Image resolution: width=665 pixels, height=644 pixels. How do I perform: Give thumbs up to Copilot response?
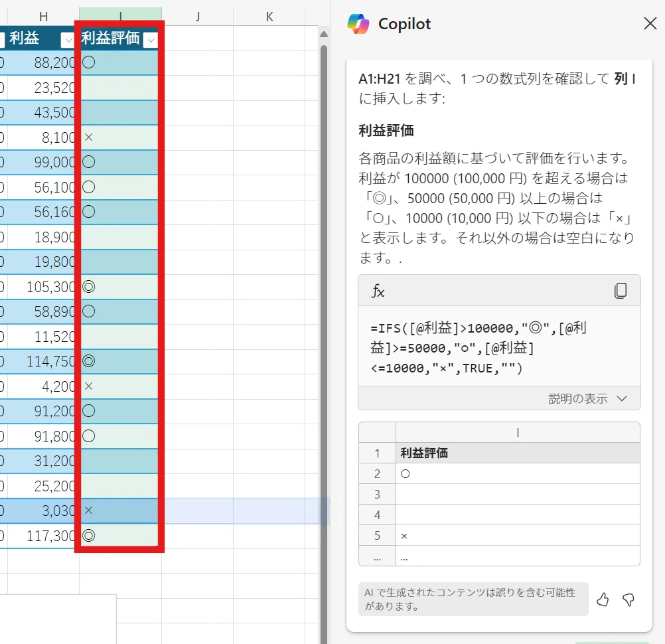point(603,600)
